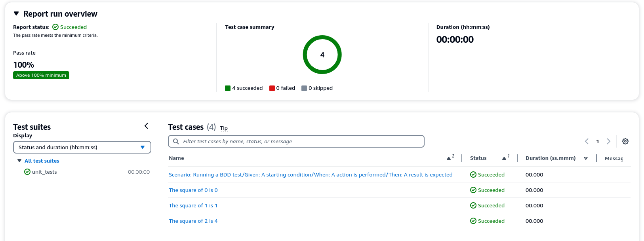
Task: Select the unit_tests test suite
Action: [x=44, y=172]
